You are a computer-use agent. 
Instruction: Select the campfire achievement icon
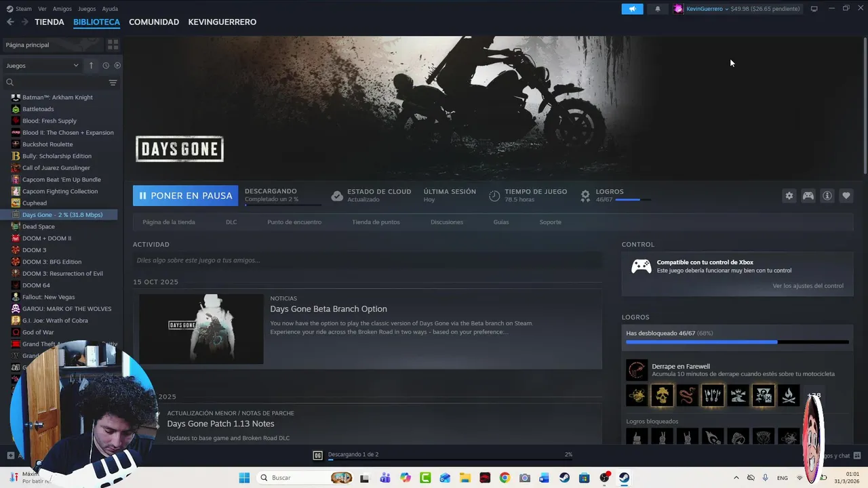click(x=789, y=396)
